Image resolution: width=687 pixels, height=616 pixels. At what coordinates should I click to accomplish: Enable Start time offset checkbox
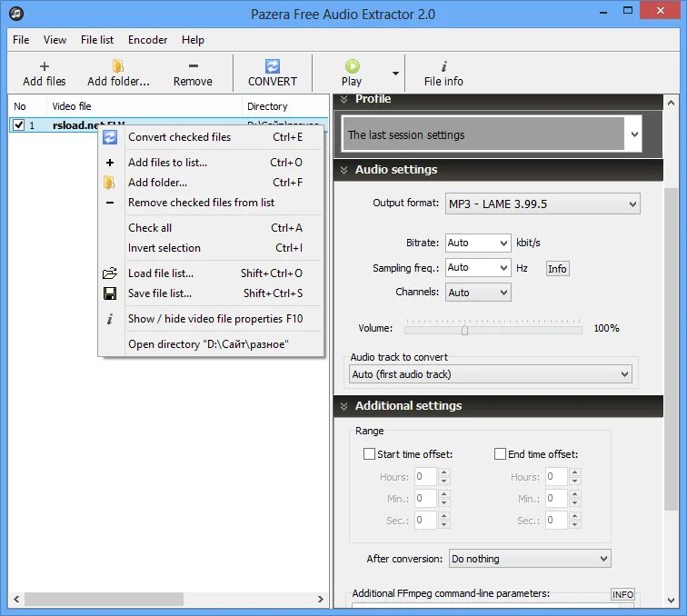[x=369, y=453]
